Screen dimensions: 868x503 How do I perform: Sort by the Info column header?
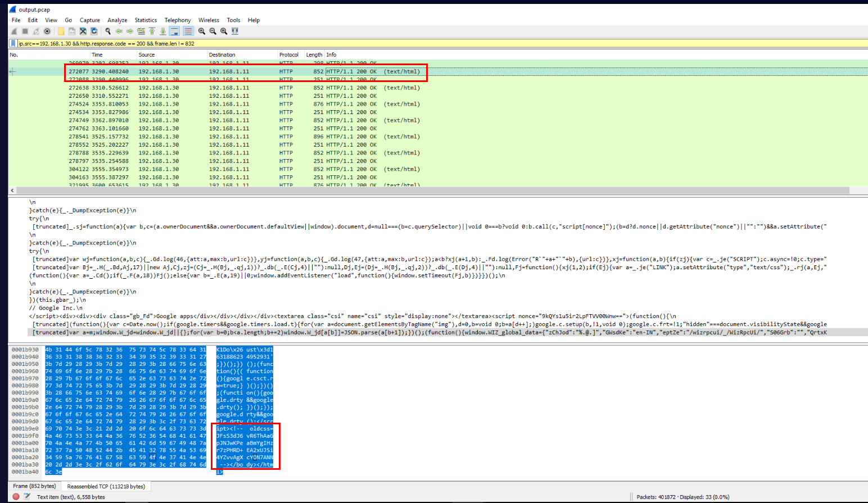point(596,55)
